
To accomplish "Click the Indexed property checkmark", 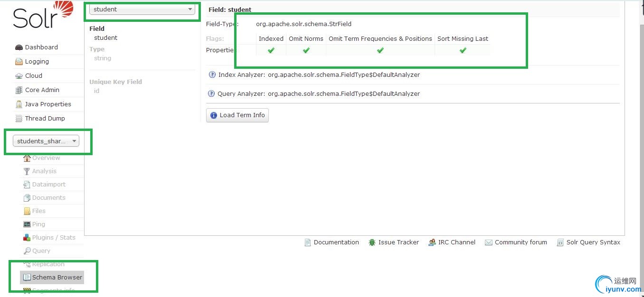I will [x=271, y=50].
